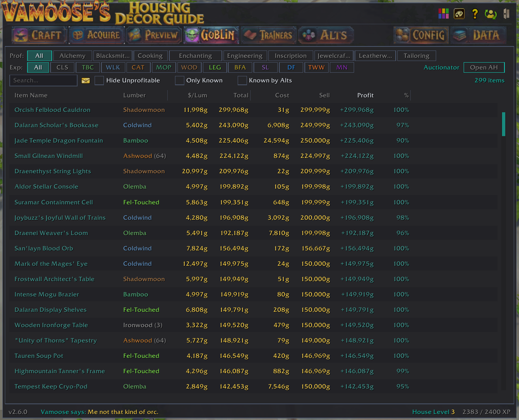The image size is (519, 420).
Task: Click the stacked books icon on the Data tab
Action: pos(460,35)
